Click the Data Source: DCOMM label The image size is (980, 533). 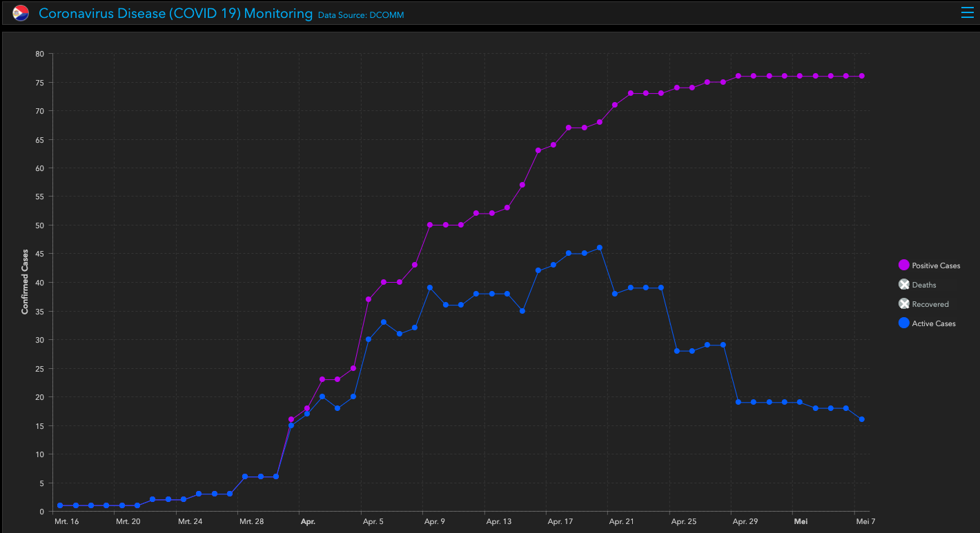click(361, 15)
